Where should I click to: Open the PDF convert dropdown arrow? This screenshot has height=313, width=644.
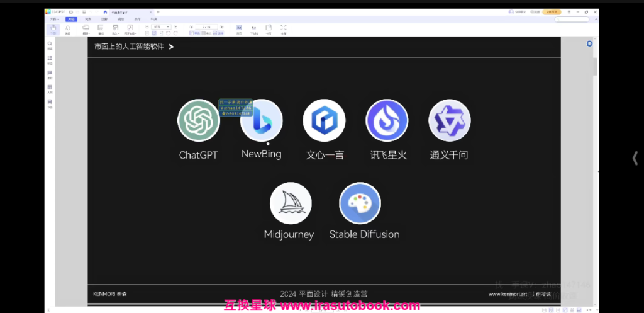136,33
